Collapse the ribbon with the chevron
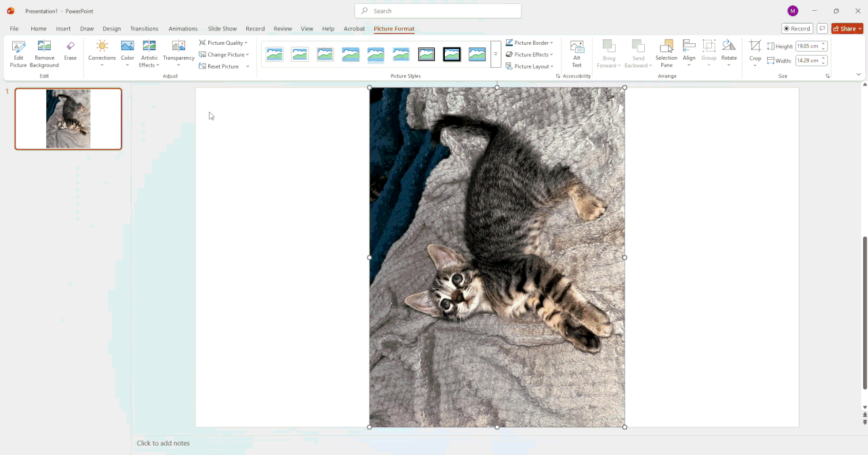 (859, 75)
